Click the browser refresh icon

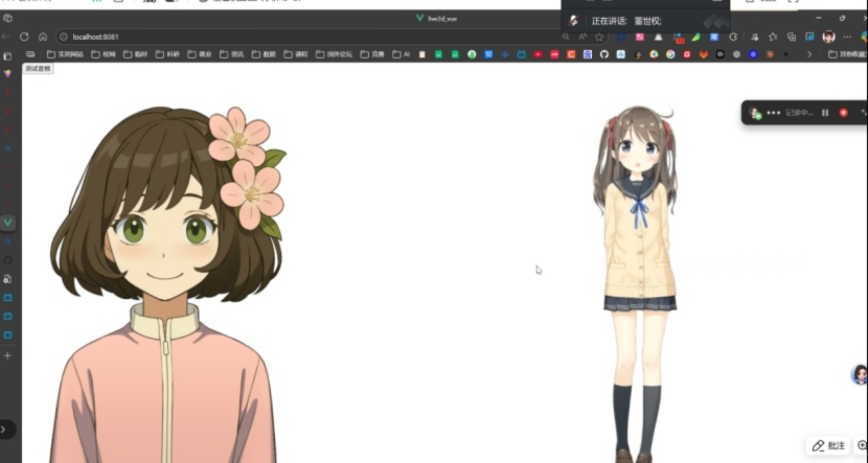click(x=24, y=37)
